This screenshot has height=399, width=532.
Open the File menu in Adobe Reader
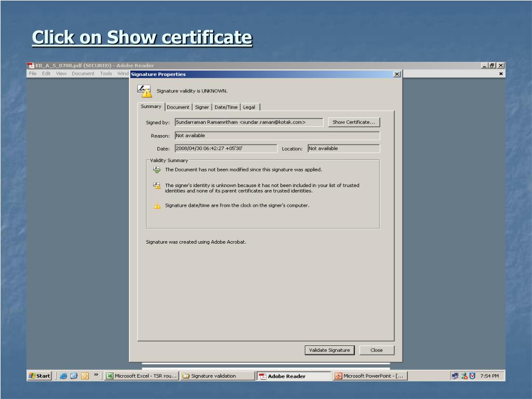(33, 74)
